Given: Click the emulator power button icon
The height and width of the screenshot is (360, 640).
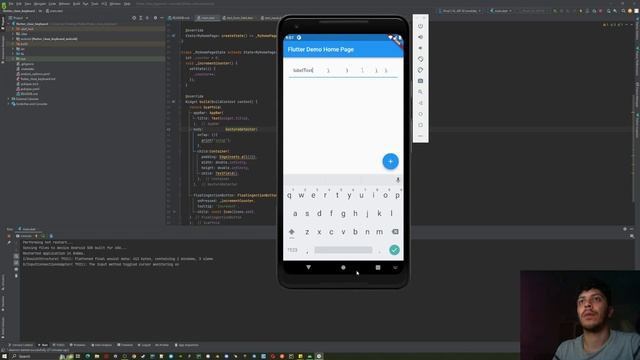Looking at the screenshot, I should 420,26.
